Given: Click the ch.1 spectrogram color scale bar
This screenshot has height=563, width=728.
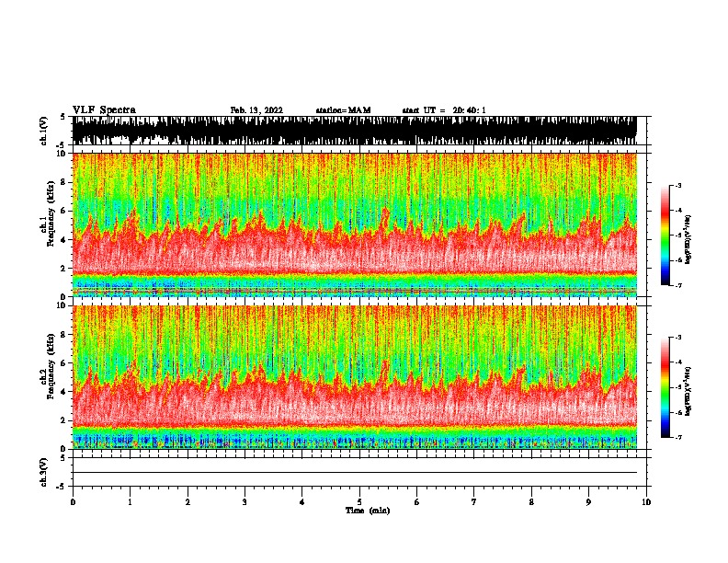Looking at the screenshot, I should pyautogui.click(x=665, y=236).
